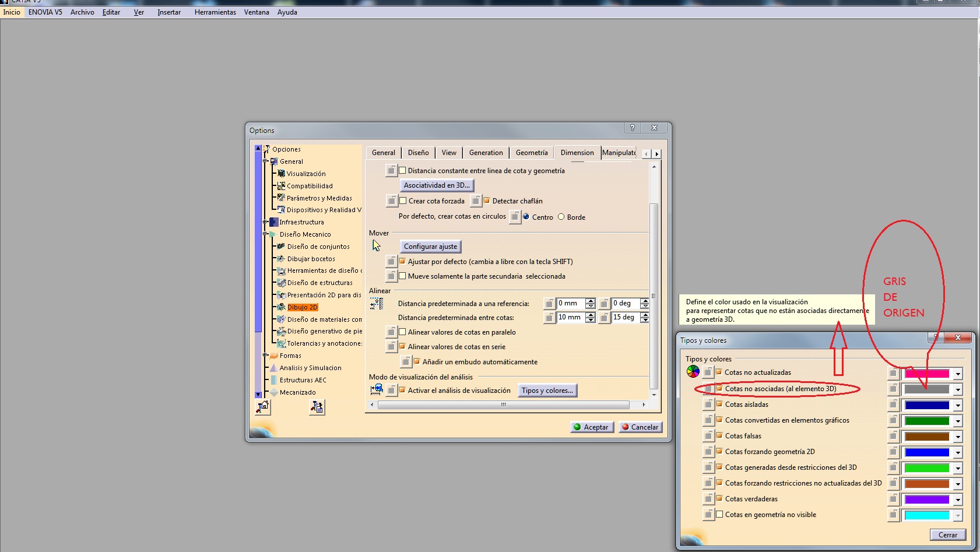The image size is (980, 552).
Task: Enable Distancia constante entre linea de cota
Action: point(402,170)
